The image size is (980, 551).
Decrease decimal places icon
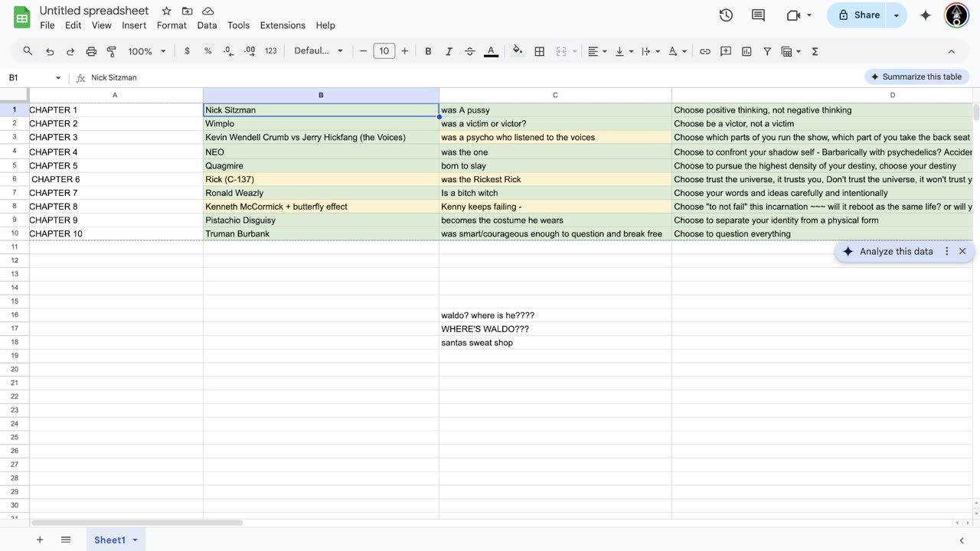point(228,51)
